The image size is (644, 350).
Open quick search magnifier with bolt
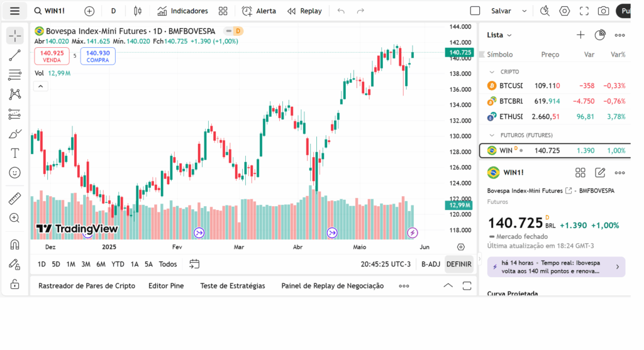coord(545,11)
